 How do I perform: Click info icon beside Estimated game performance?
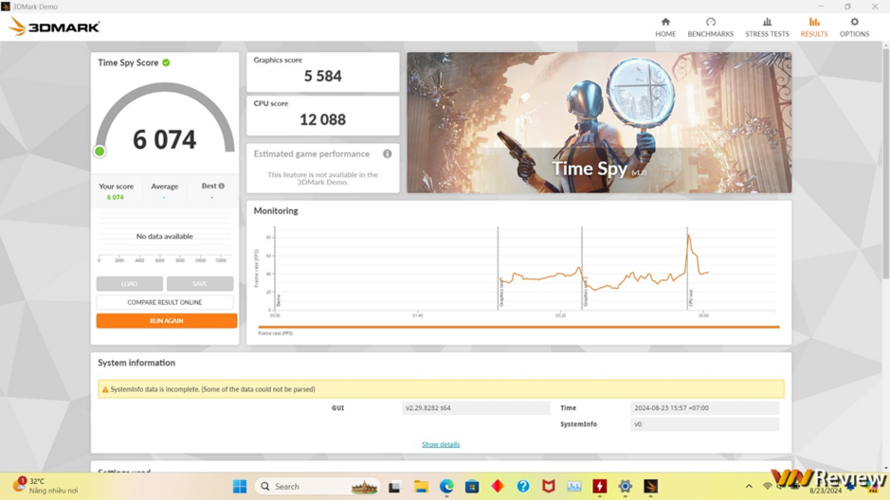[x=387, y=154]
